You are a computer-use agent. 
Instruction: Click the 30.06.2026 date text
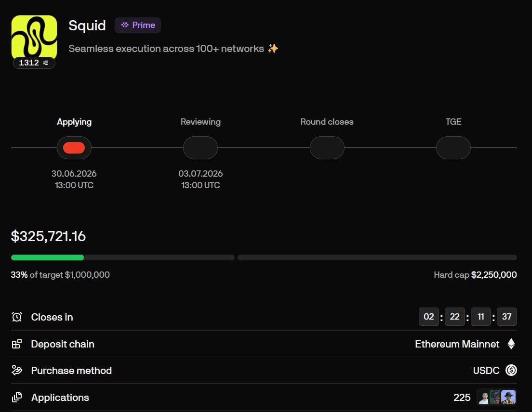pos(74,173)
